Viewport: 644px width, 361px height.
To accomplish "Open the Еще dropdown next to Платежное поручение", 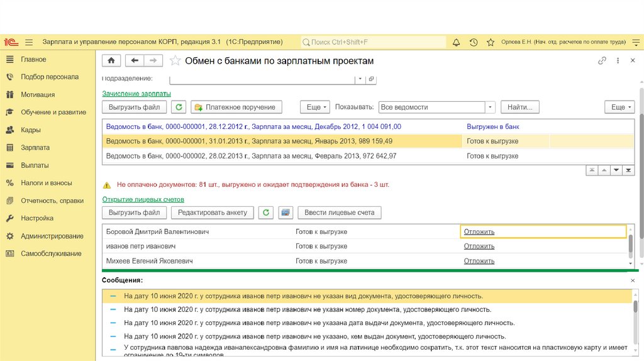I will (314, 107).
